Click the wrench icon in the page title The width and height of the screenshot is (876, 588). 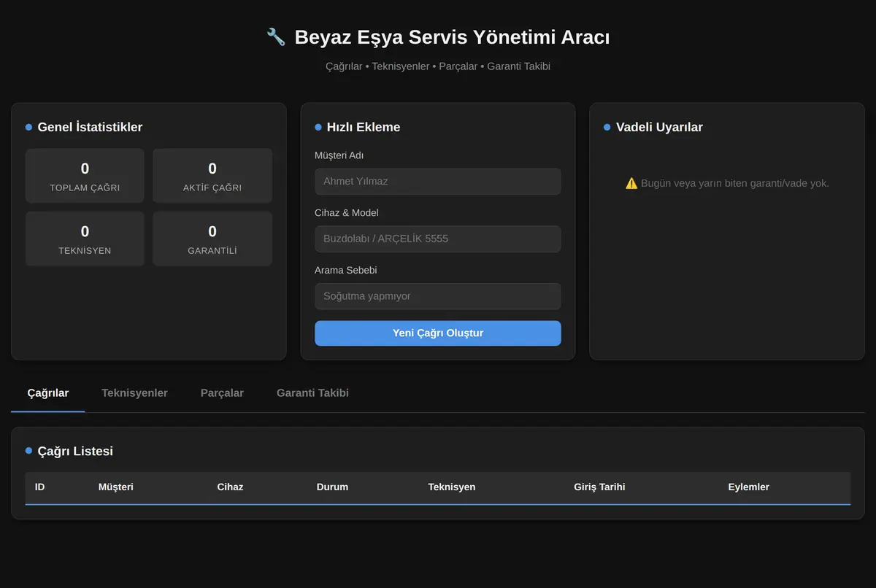[x=276, y=37]
